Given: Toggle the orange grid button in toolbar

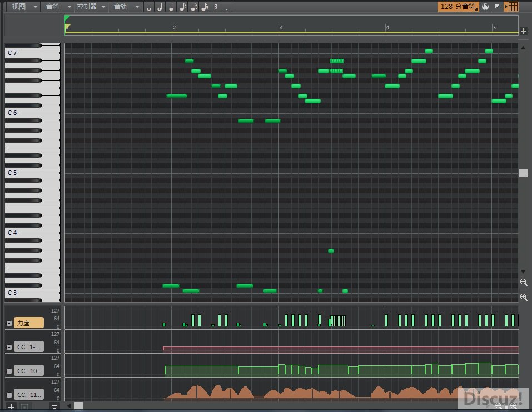Looking at the screenshot, I should click(x=511, y=7).
